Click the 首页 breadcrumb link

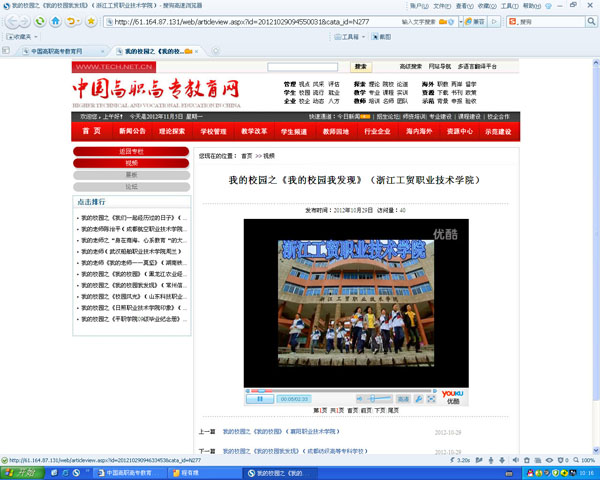247,156
